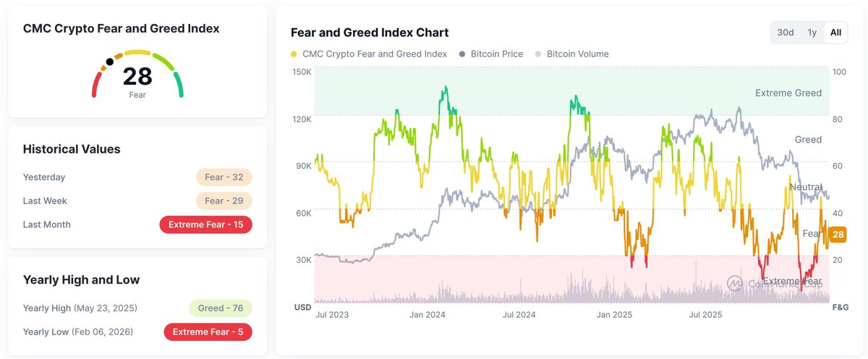Click the fear and greed gauge dial
Image resolution: width=868 pixels, height=359 pixels.
tap(137, 75)
